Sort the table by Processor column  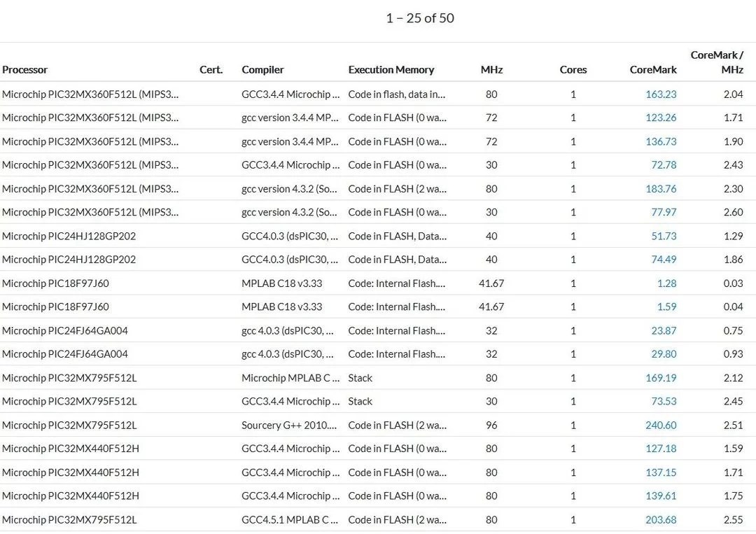(25, 69)
